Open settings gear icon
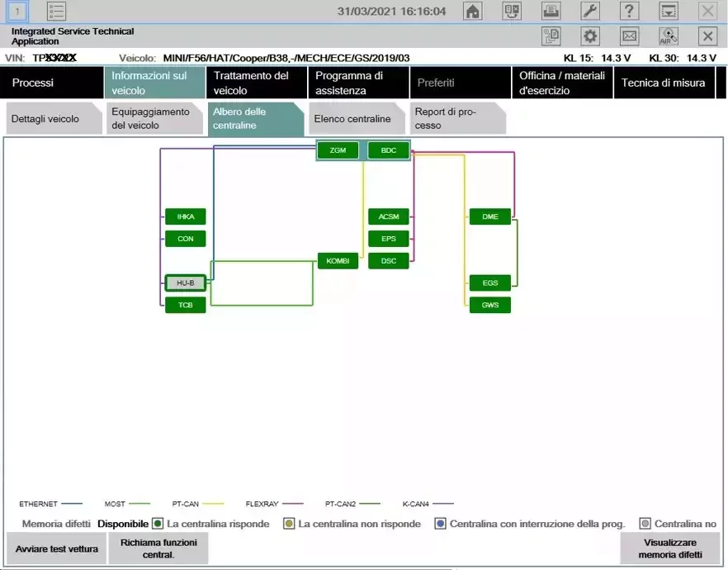 point(590,36)
